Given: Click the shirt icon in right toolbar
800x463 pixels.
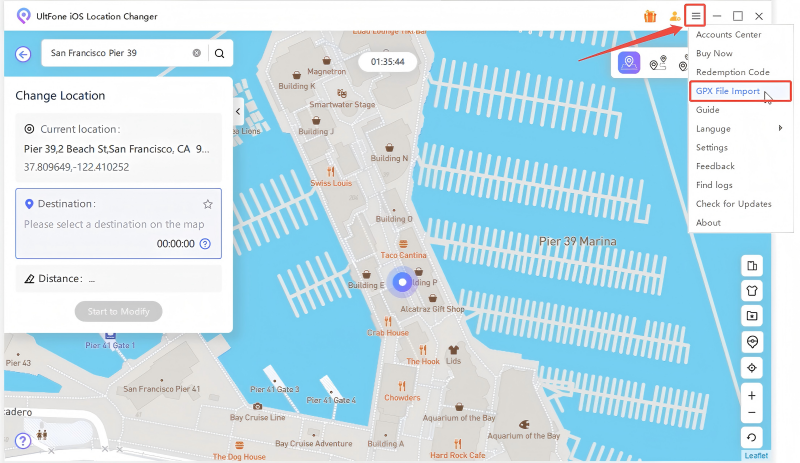Looking at the screenshot, I should pyautogui.click(x=752, y=291).
